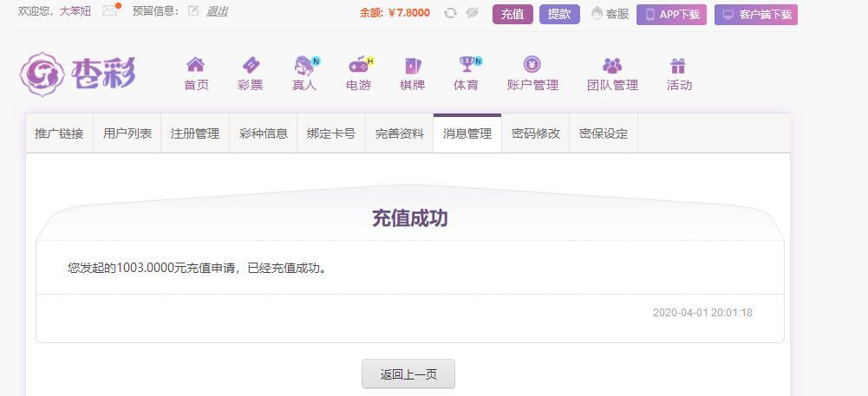Click the edit reserved info pencil icon
868x396 pixels.
pos(193,11)
